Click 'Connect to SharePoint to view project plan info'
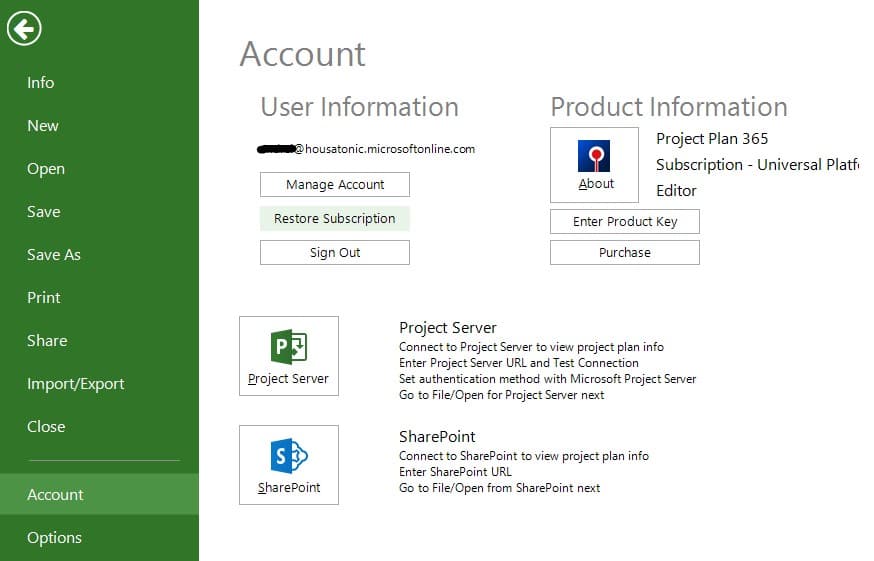The width and height of the screenshot is (874, 561). pos(524,456)
